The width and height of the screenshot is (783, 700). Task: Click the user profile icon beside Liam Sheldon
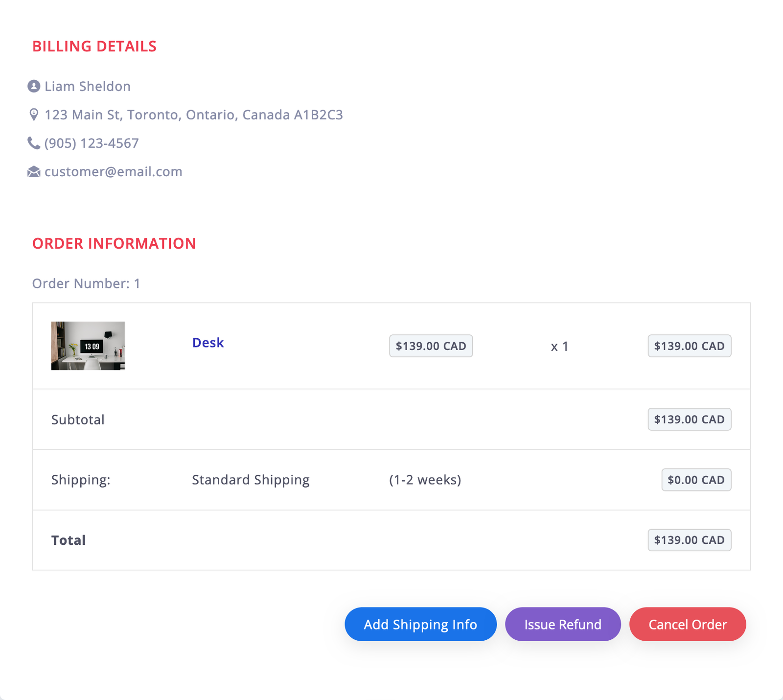[x=34, y=86]
